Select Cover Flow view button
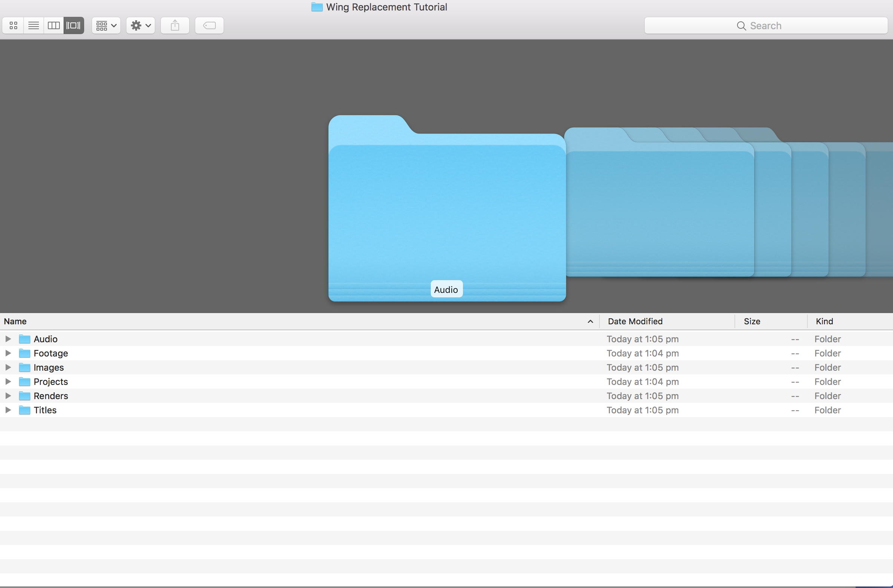 click(74, 25)
